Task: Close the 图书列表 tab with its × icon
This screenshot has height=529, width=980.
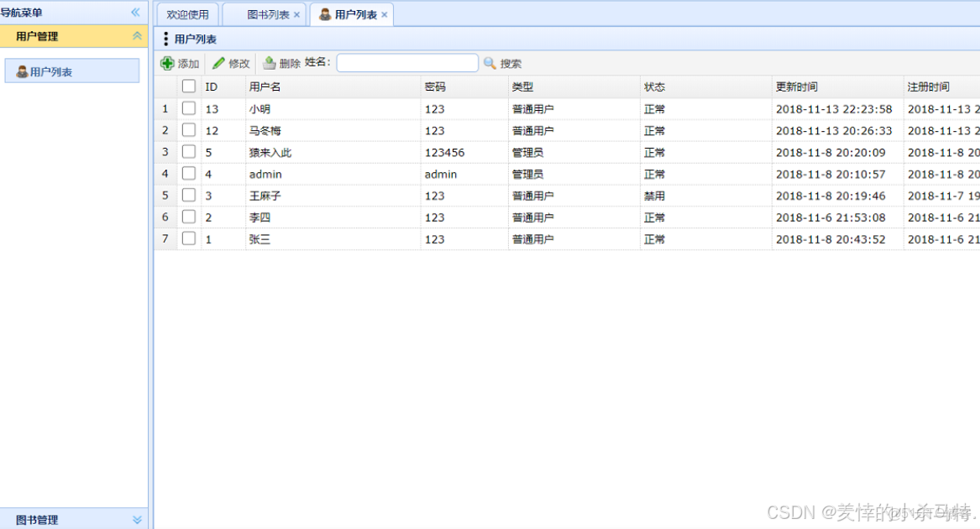Action: click(x=297, y=14)
